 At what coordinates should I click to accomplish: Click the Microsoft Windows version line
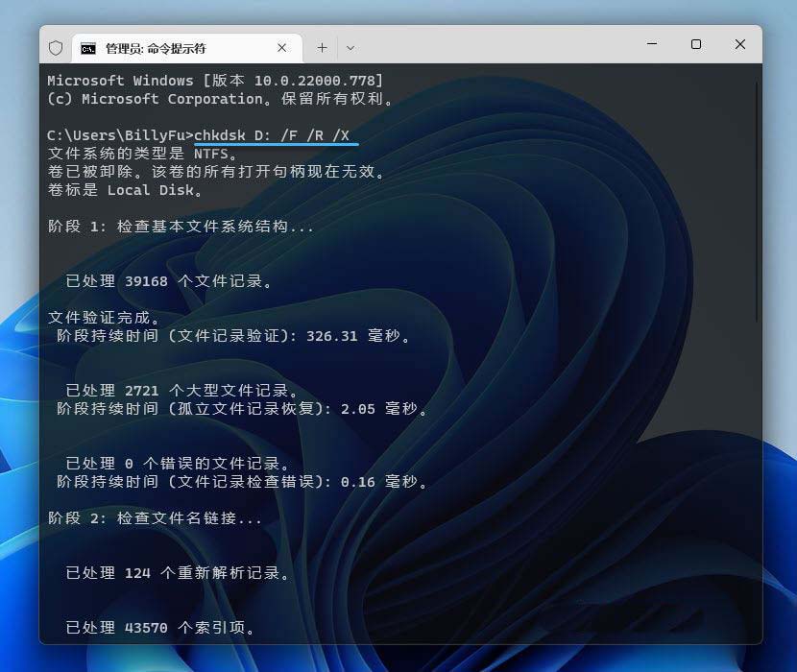point(214,81)
